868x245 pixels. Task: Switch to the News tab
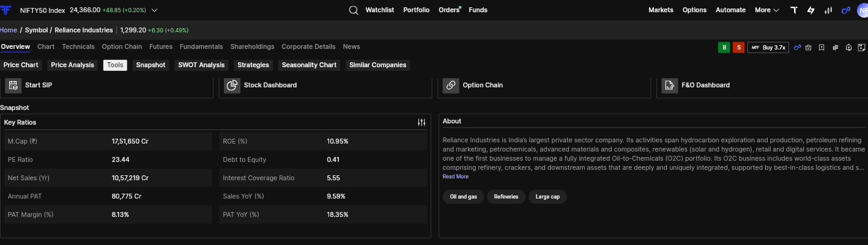351,46
